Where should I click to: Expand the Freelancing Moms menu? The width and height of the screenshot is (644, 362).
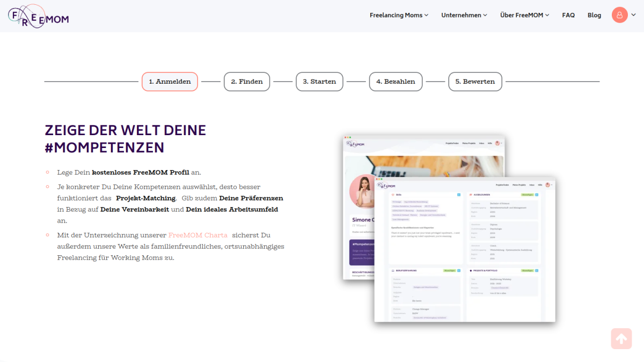click(399, 15)
